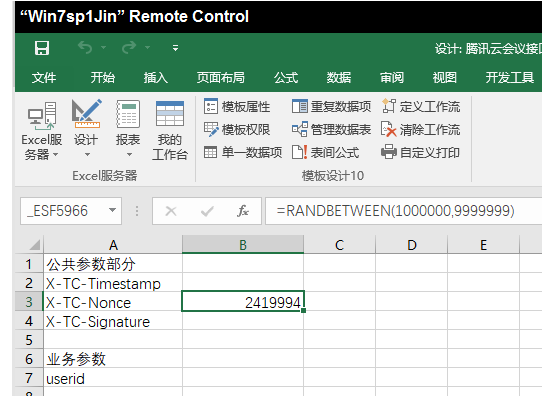The image size is (542, 396).
Task: Switch to the 开发工具 developer tab
Action: tap(510, 77)
